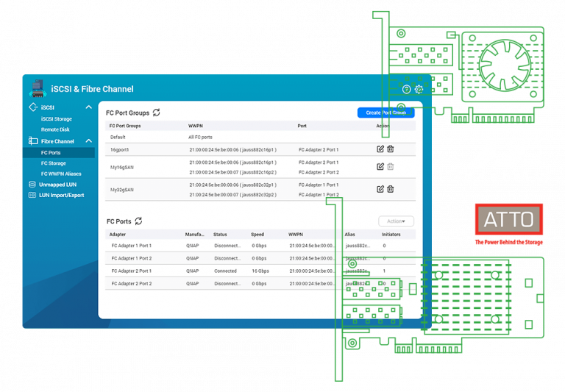Click Speed column header in FC Ports

(x=257, y=235)
